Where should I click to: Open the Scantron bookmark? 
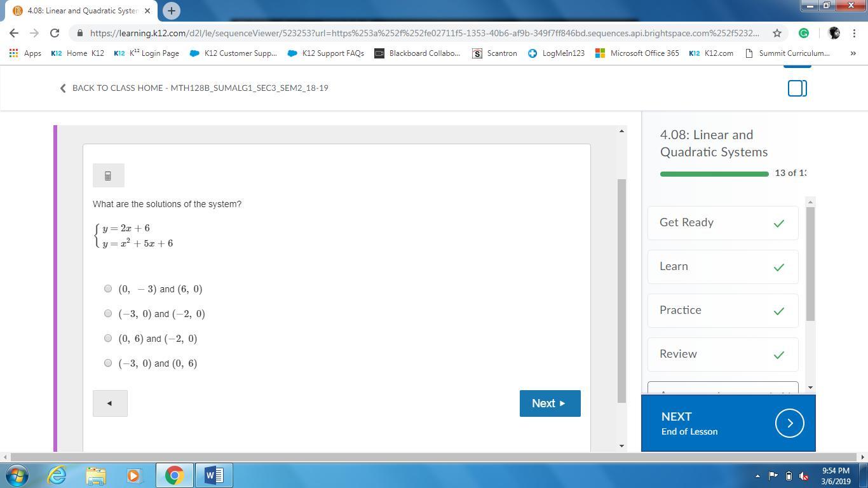[x=494, y=53]
